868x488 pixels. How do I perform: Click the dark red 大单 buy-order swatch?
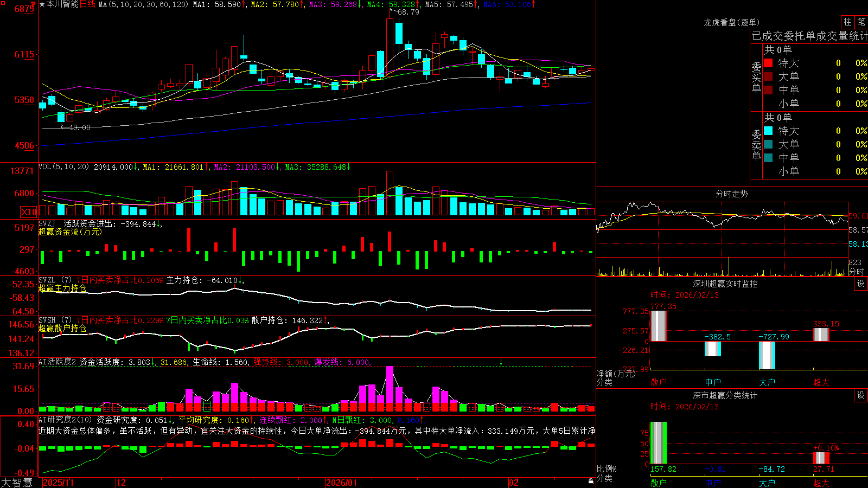(768, 76)
